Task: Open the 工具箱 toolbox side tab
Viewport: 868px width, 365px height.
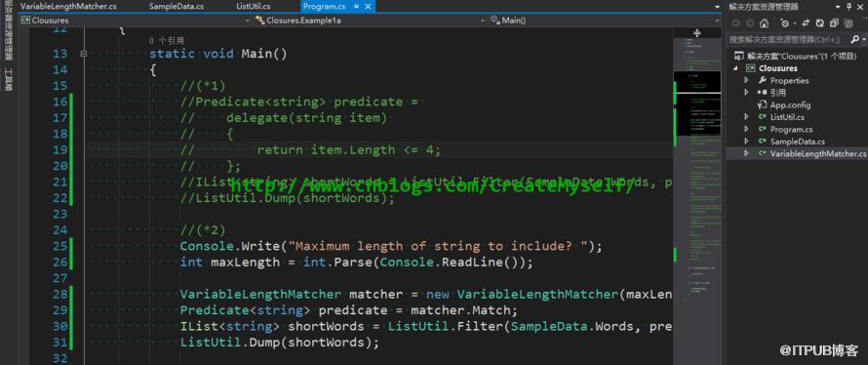Action: [x=8, y=80]
